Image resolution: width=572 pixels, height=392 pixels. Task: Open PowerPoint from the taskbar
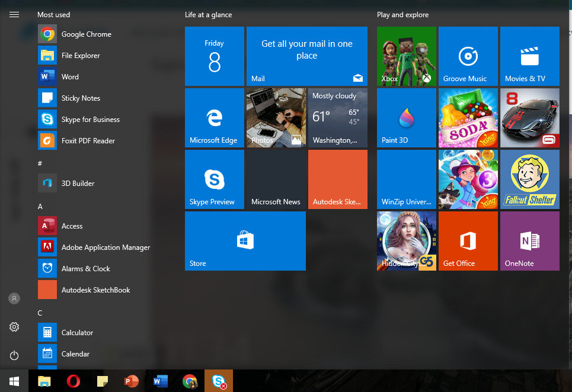pos(132,381)
